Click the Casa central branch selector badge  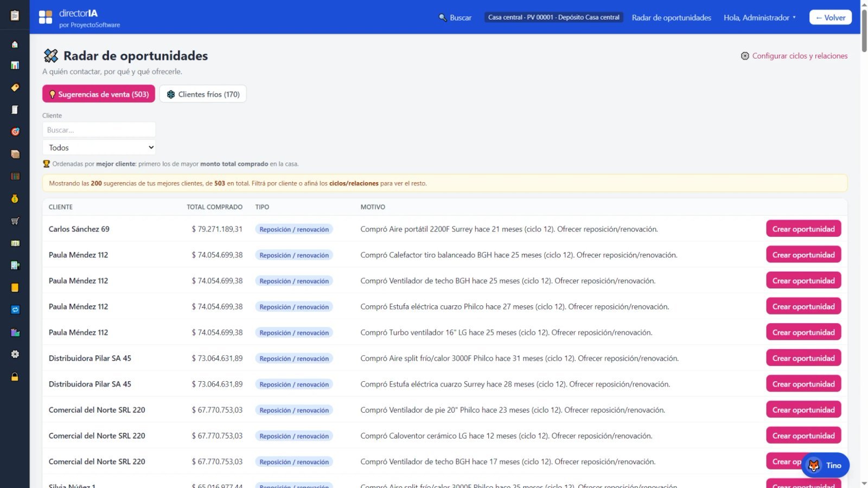point(553,17)
